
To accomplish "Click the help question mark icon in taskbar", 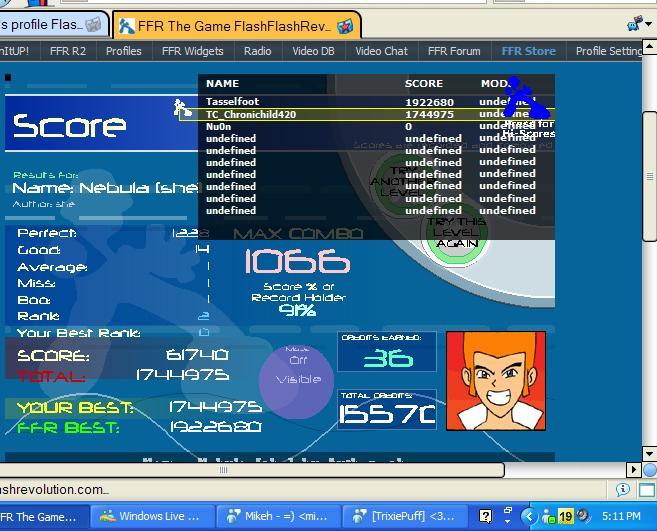I will 485,517.
